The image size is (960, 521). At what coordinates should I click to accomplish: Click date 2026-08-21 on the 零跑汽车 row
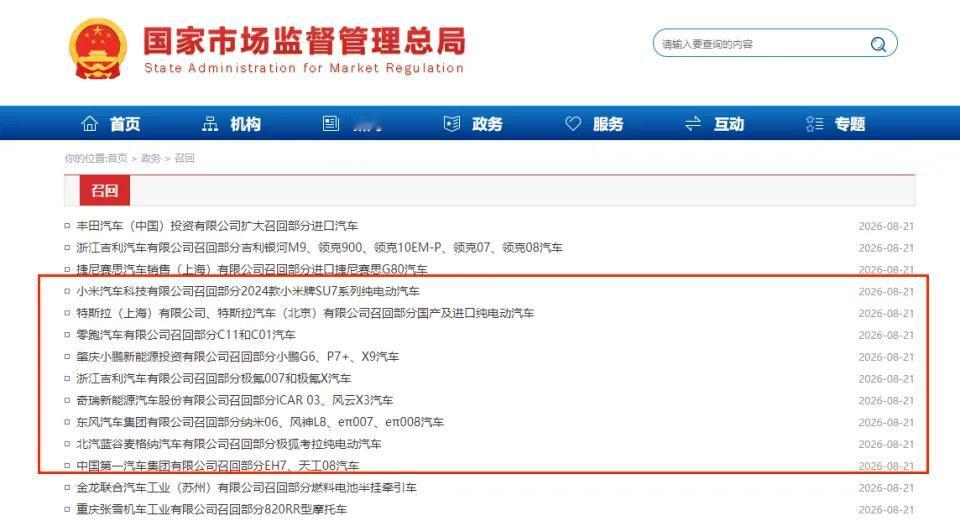point(886,335)
